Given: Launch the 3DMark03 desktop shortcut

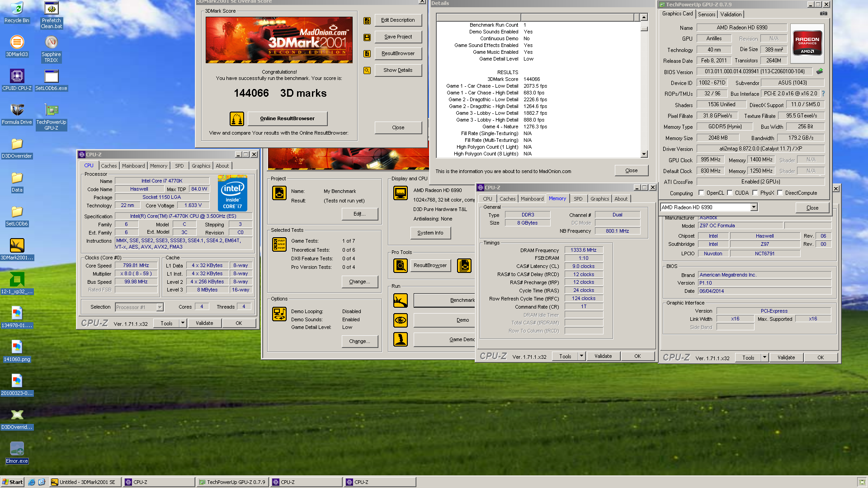Looking at the screenshot, I should (x=17, y=46).
